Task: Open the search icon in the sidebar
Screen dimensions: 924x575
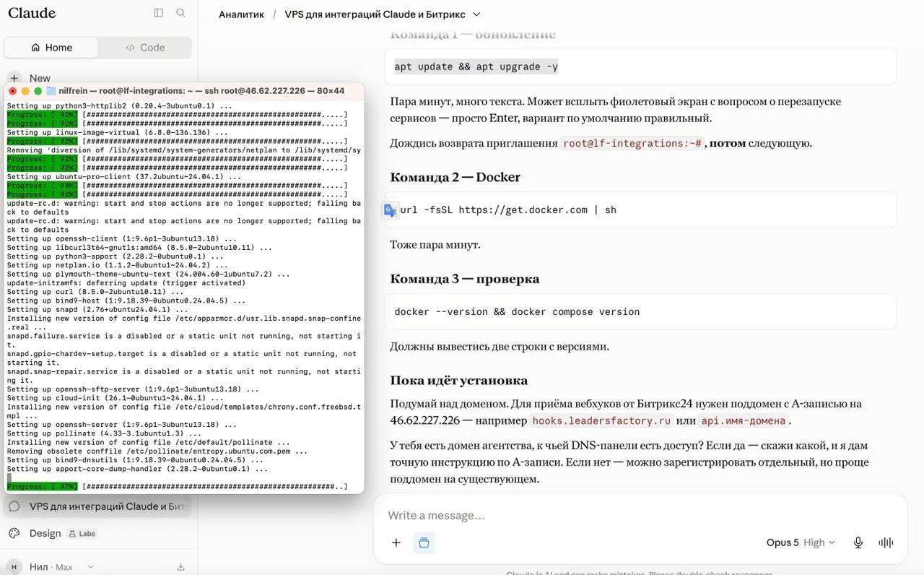Action: [180, 13]
